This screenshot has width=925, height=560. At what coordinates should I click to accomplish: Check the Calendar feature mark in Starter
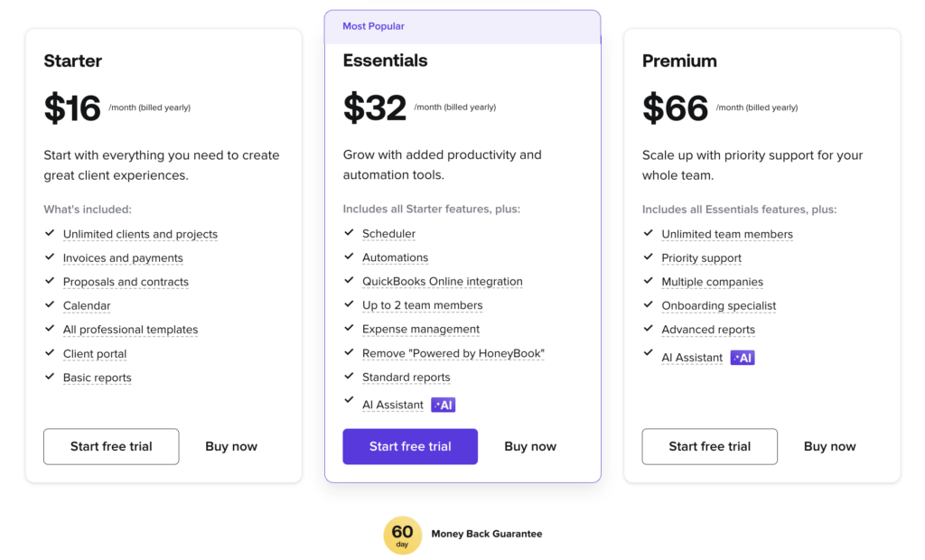pos(50,305)
